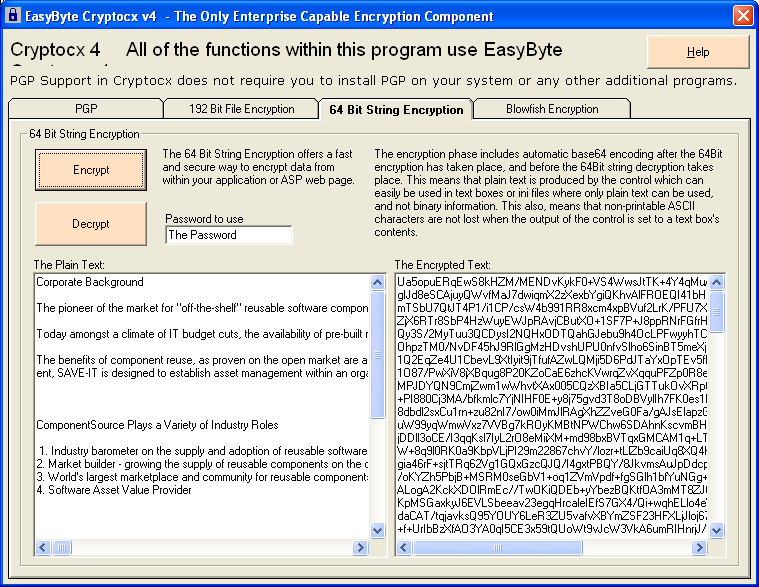Click the 'Today amongst a climate of IT' line

[x=202, y=334]
